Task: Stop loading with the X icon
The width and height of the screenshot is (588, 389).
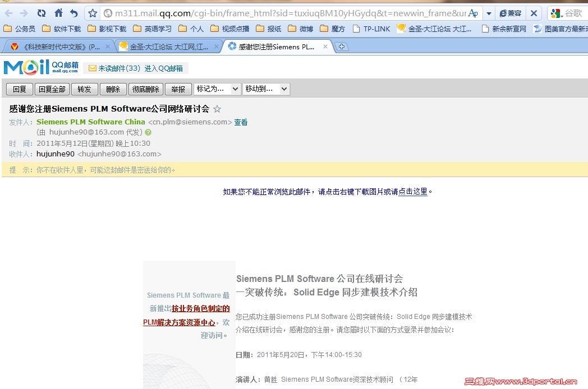Action: point(534,13)
